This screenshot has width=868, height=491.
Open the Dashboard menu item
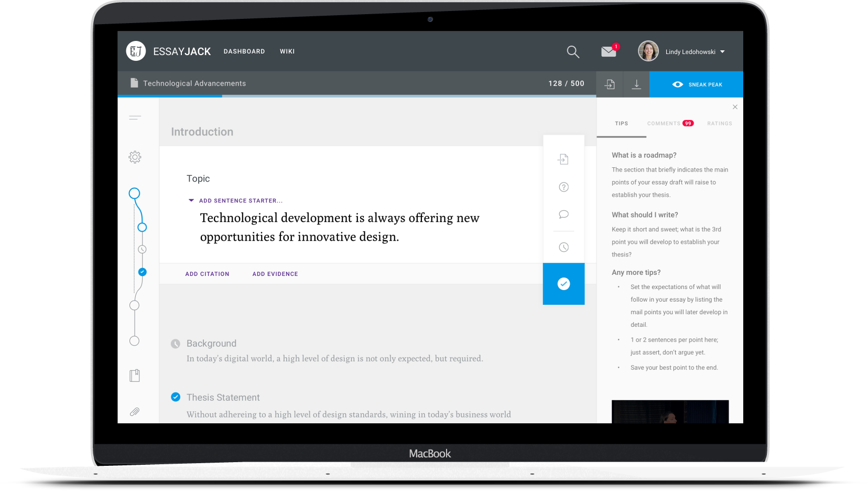pyautogui.click(x=244, y=51)
